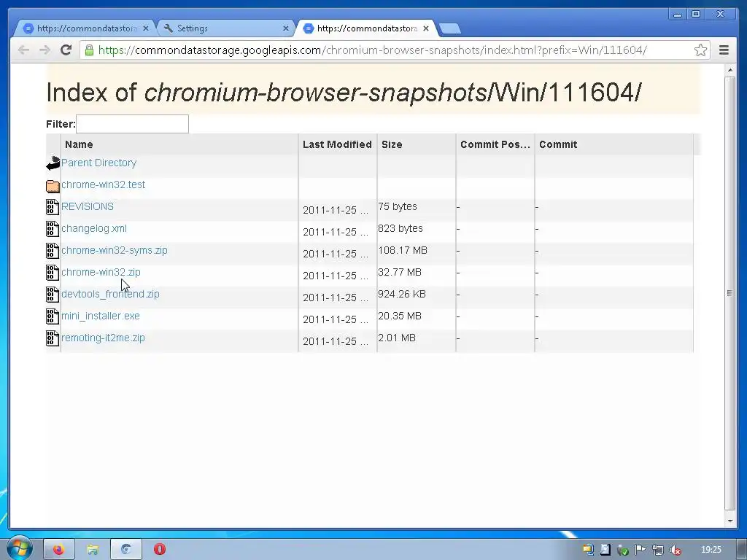The height and width of the screenshot is (560, 747).
Task: Click the file icon beside chrome-win32.zip
Action: click(x=53, y=273)
